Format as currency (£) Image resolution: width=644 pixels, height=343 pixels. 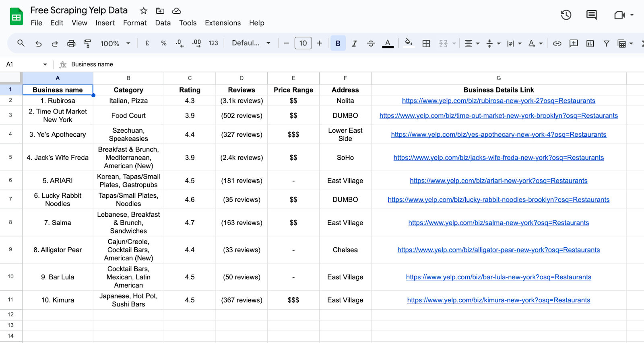(x=147, y=43)
